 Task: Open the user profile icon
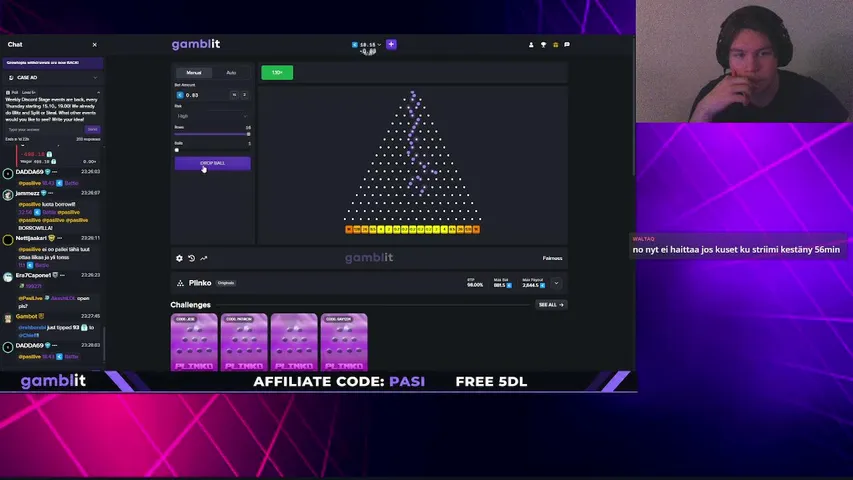pyautogui.click(x=531, y=45)
